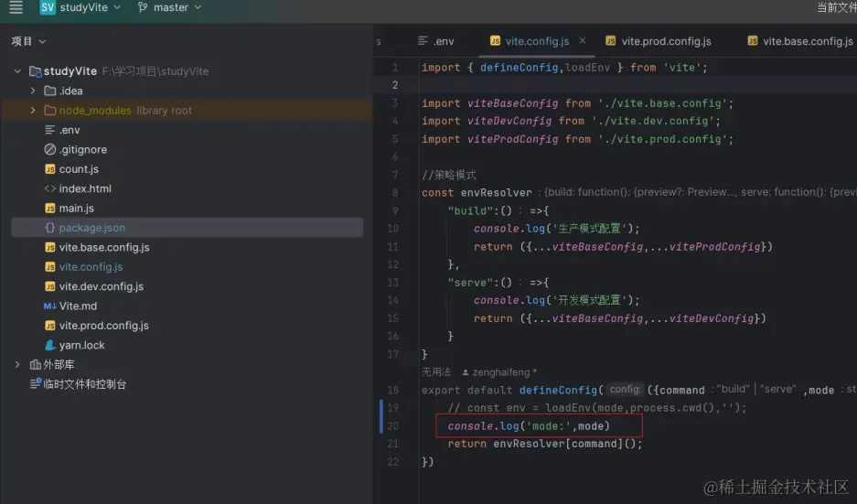This screenshot has height=504, width=857.
Task: Click the Vite.md markdown icon
Action: (49, 306)
